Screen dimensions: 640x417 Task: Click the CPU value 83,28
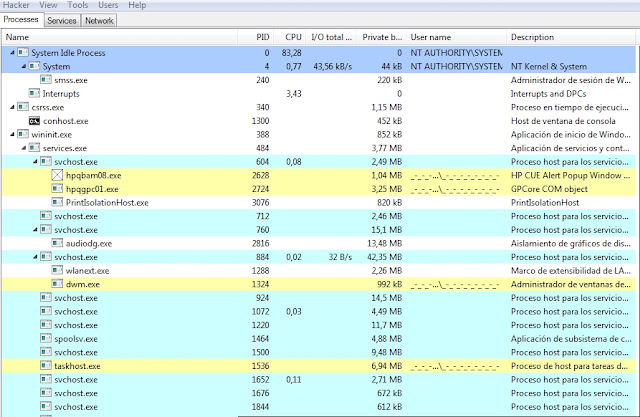click(x=291, y=53)
